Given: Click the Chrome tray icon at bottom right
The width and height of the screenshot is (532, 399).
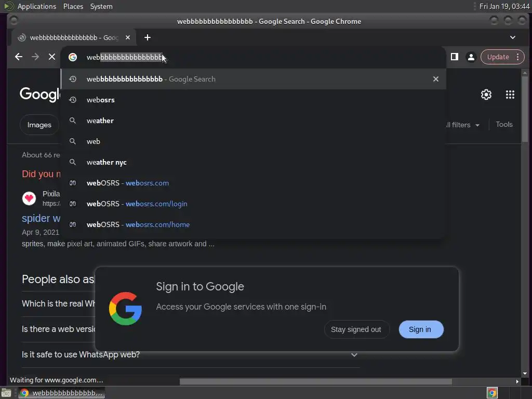Looking at the screenshot, I should [492, 393].
